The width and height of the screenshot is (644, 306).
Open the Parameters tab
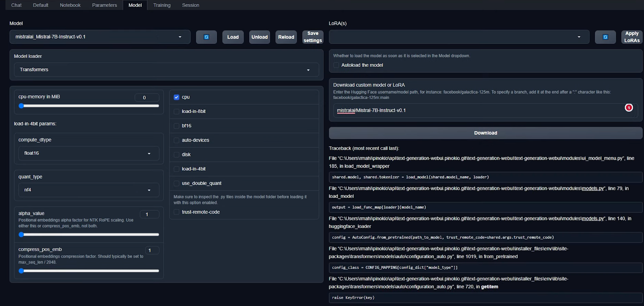point(105,5)
